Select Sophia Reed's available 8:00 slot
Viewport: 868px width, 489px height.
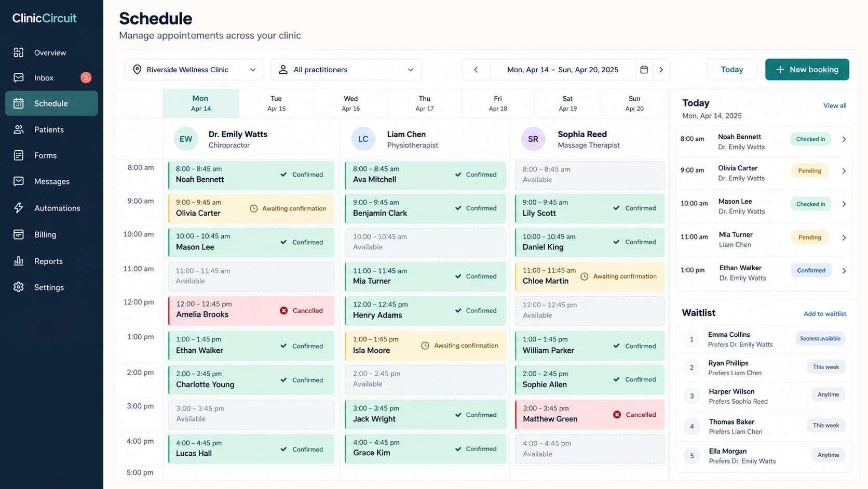click(x=590, y=175)
